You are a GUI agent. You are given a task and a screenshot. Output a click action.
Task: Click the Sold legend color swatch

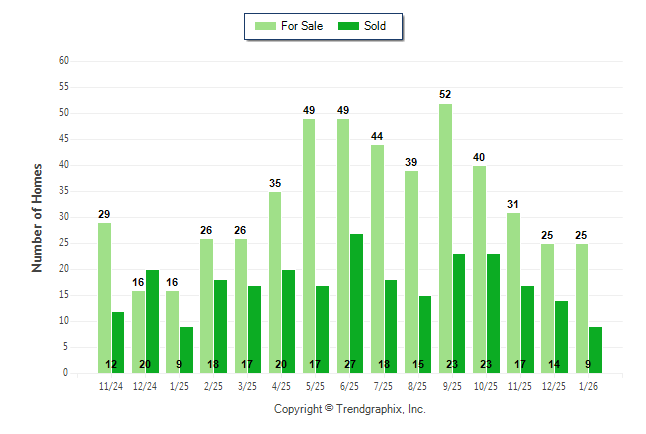click(349, 26)
